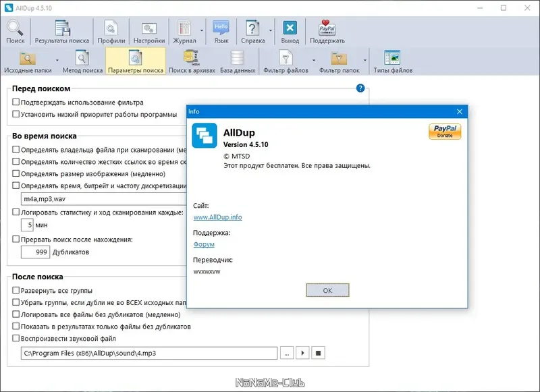Open Фильтр файлов file filter
The height and width of the screenshot is (392, 540).
point(286,61)
